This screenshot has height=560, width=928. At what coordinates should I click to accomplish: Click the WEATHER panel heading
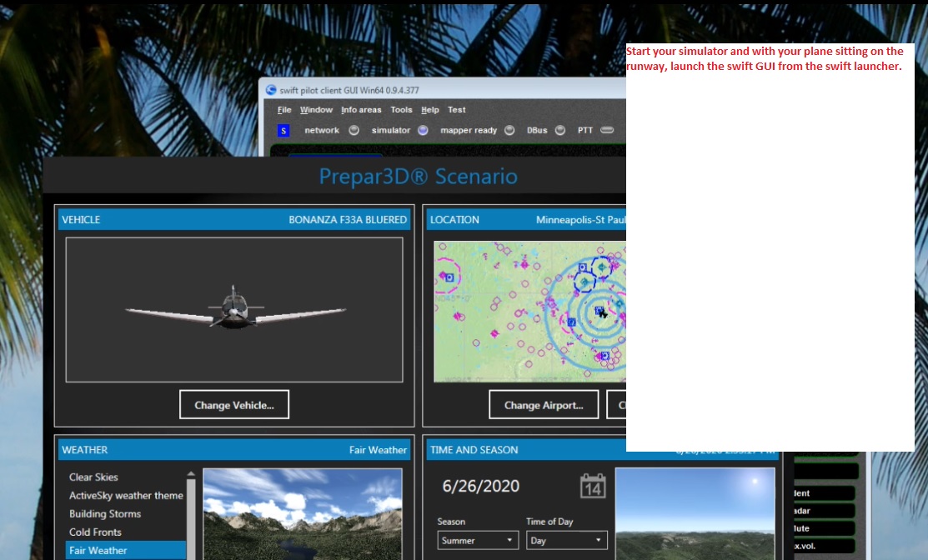(85, 450)
